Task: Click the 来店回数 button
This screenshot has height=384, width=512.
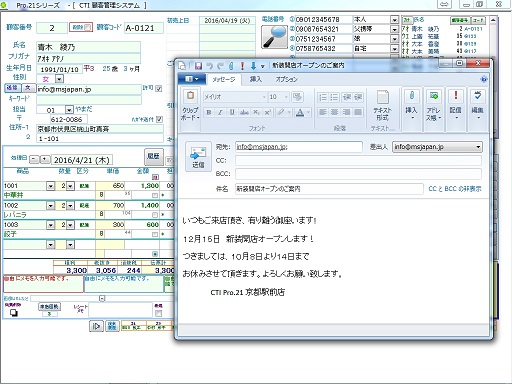Action: (49, 306)
